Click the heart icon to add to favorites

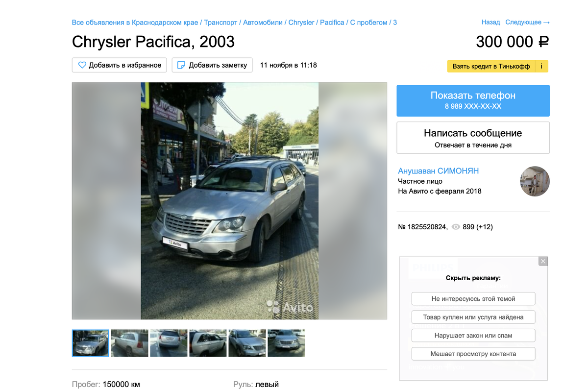coord(82,65)
